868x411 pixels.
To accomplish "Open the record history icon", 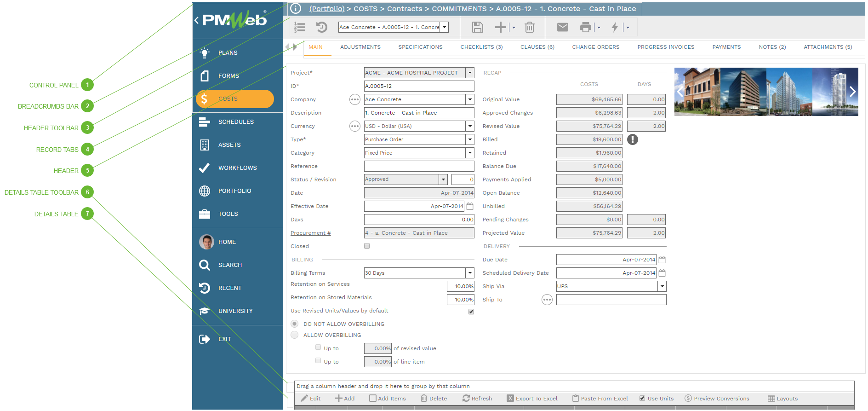I will coord(321,27).
